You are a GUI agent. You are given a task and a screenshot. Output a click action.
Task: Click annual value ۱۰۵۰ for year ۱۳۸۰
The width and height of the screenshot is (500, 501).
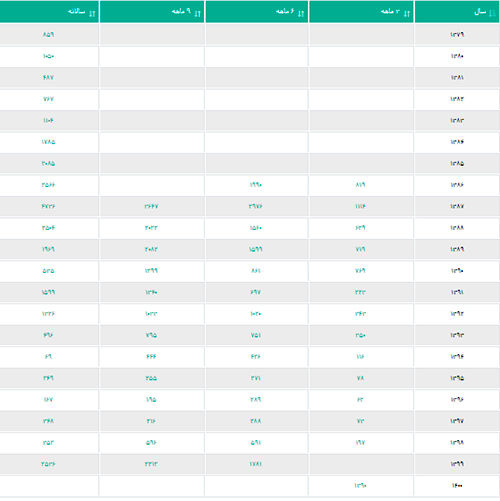coord(48,56)
